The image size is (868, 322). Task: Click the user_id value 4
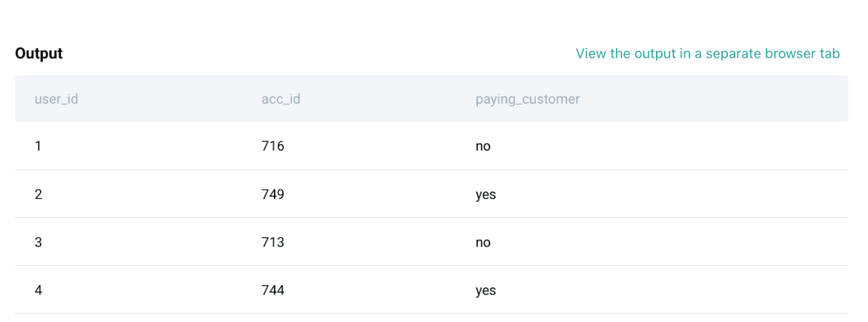coord(38,290)
